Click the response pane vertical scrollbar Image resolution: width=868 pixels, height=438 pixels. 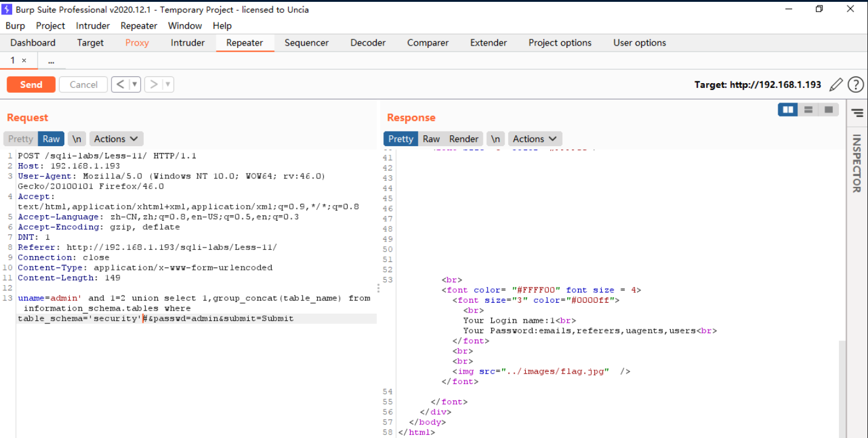843,388
